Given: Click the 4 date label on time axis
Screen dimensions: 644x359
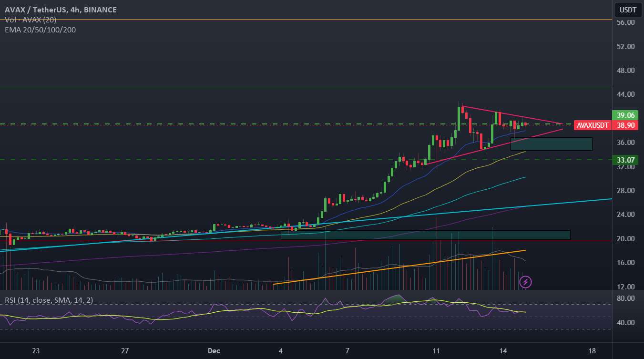Looking at the screenshot, I should 281,351.
